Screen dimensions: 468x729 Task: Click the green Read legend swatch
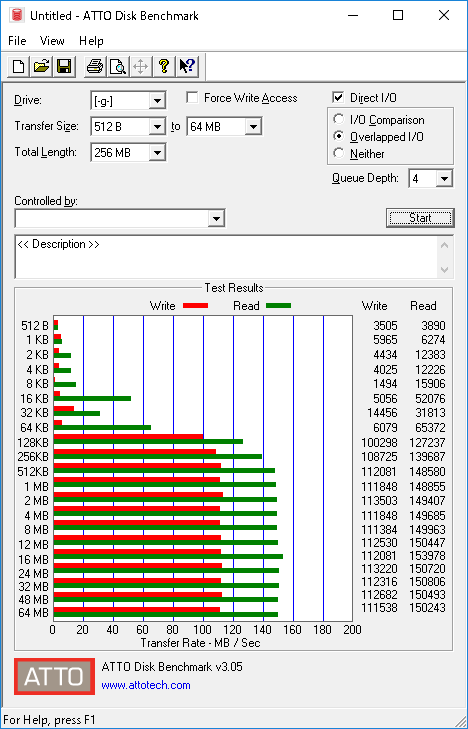pyautogui.click(x=278, y=306)
